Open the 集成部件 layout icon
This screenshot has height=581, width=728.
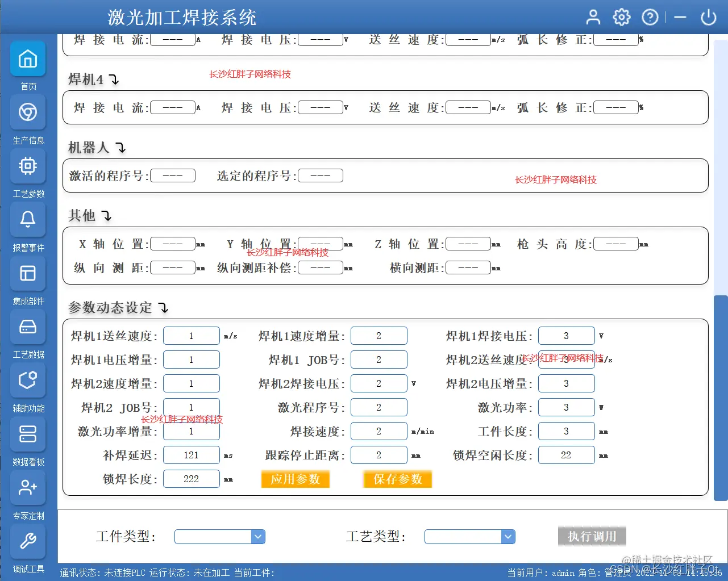pyautogui.click(x=28, y=273)
